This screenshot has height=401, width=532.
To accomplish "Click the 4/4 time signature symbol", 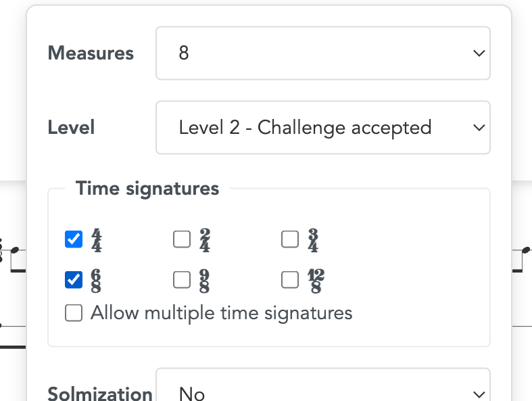I will click(96, 240).
